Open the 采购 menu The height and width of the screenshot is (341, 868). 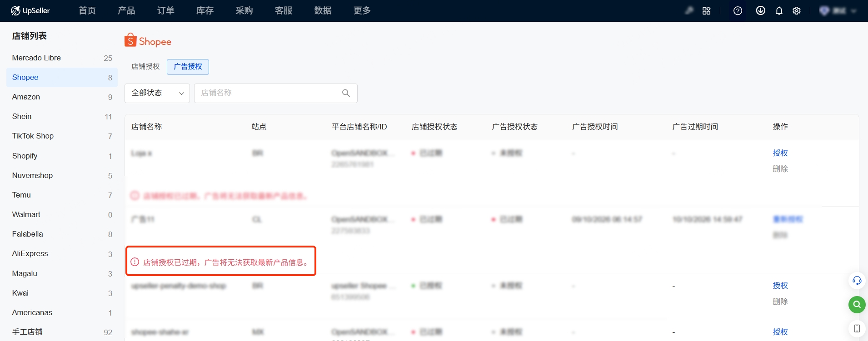(x=244, y=10)
